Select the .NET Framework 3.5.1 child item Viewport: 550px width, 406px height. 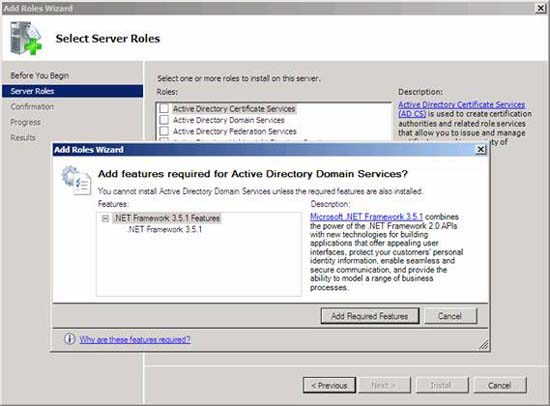[165, 229]
